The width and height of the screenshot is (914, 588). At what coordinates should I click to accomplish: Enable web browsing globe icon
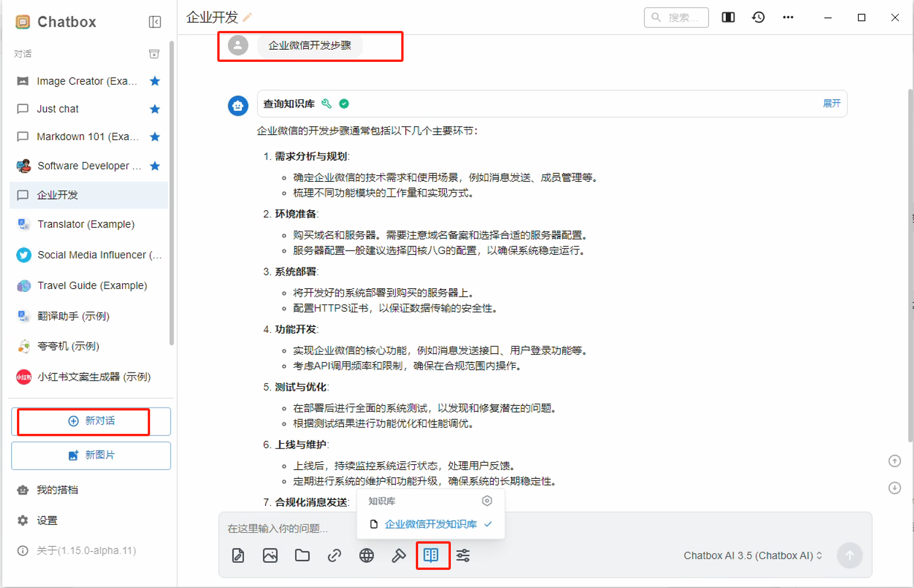(x=367, y=555)
